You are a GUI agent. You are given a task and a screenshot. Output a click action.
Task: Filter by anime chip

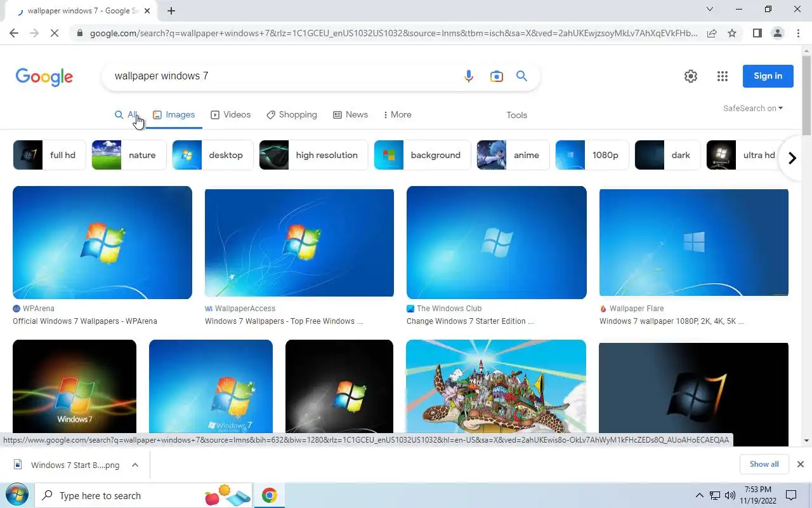(513, 155)
